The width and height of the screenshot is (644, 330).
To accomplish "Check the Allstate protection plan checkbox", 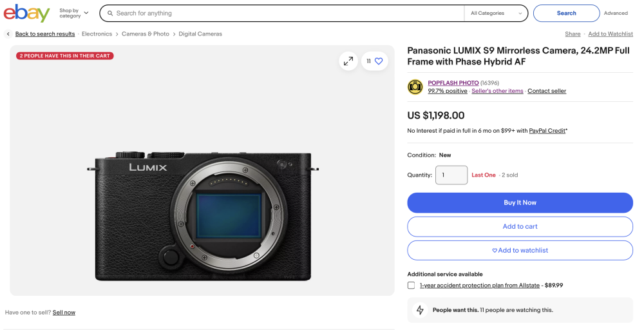I will tap(412, 286).
